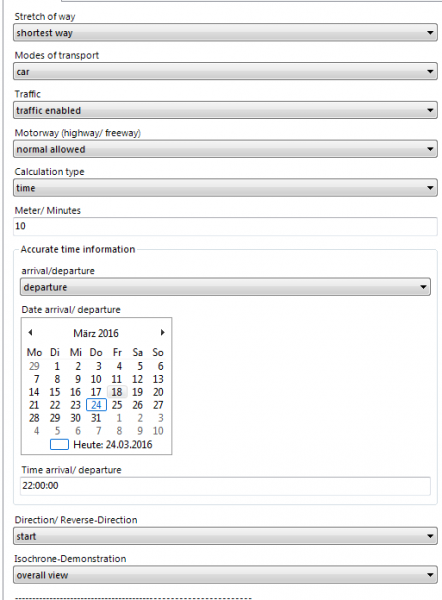Screen dimensions: 442x600
Task: Select March 1 in the calendar
Action: pyautogui.click(x=57, y=366)
